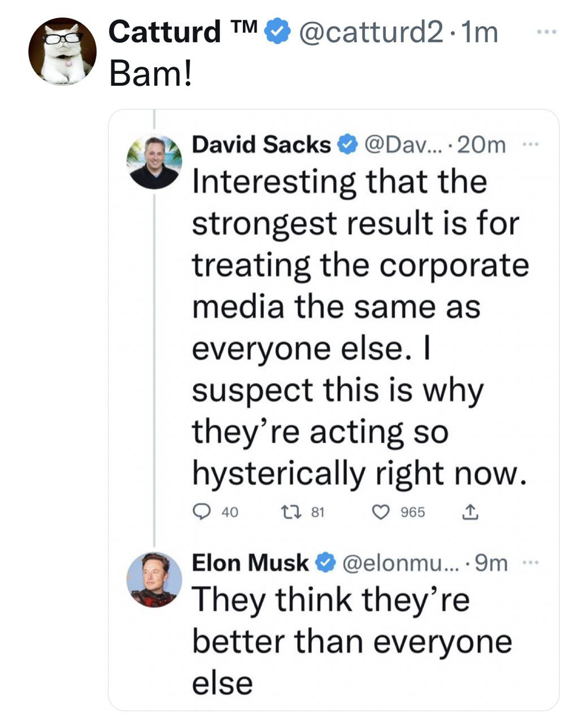Open more options on Catturd's tweet
588x723 pixels.
(546, 32)
